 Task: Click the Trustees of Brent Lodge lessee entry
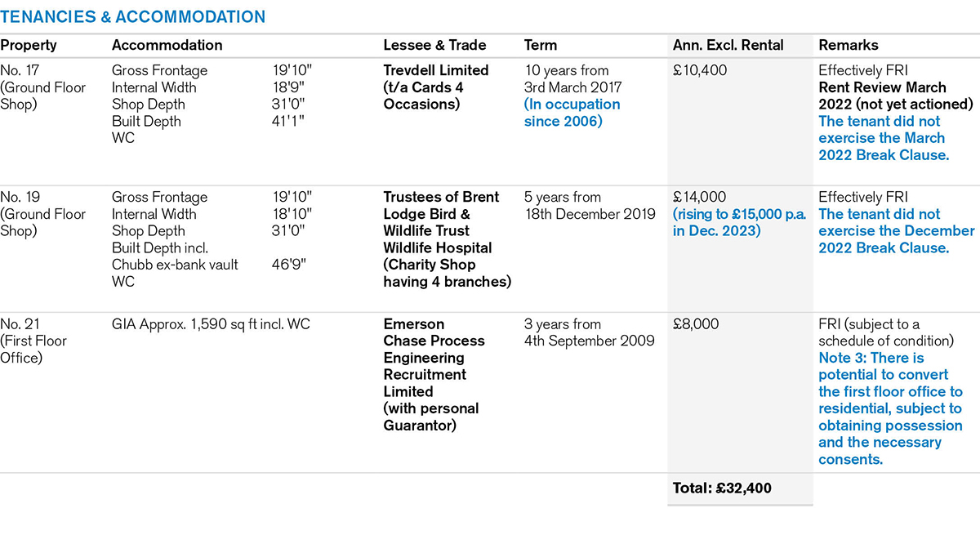click(447, 239)
